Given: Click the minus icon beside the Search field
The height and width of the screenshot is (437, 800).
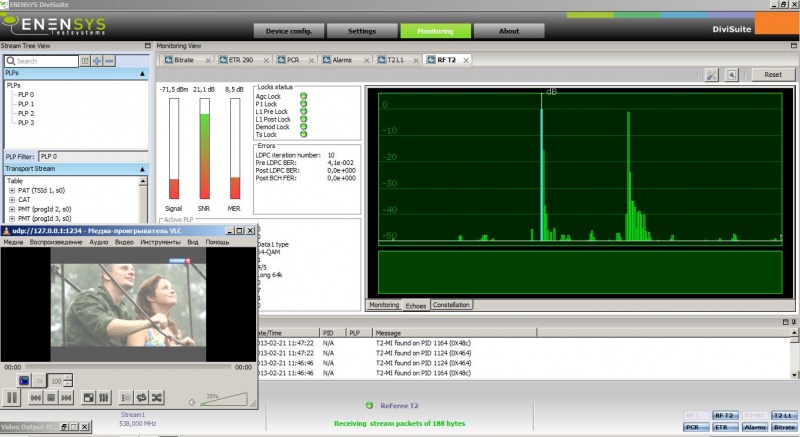Looking at the screenshot, I should point(109,61).
